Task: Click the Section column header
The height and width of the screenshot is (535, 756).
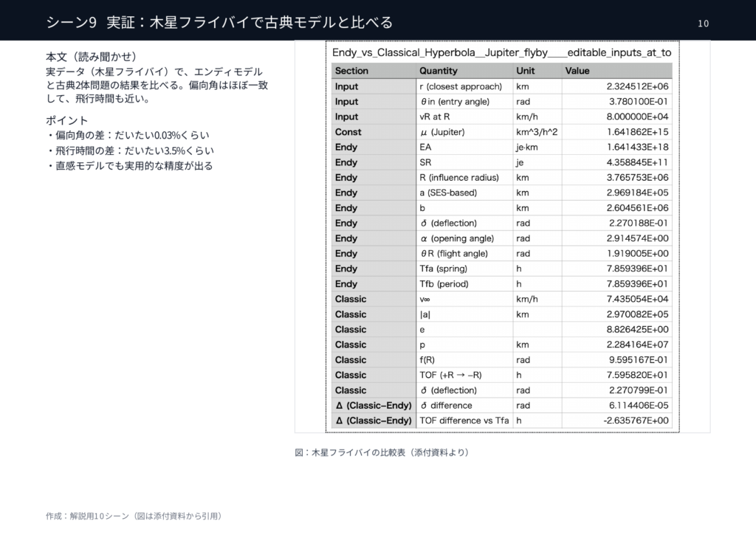Action: (351, 71)
